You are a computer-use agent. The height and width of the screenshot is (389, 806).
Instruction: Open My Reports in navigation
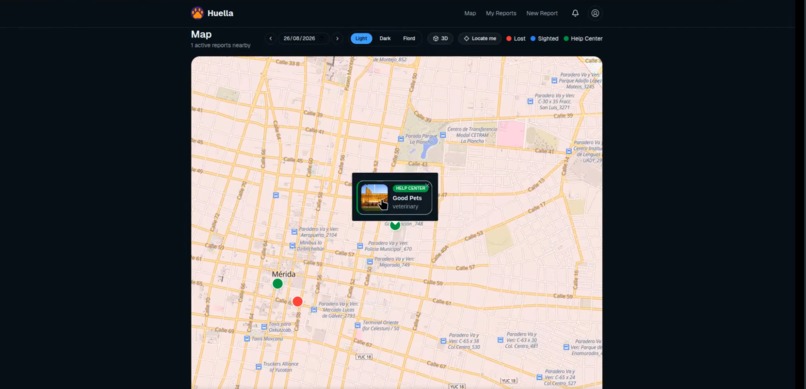[501, 13]
